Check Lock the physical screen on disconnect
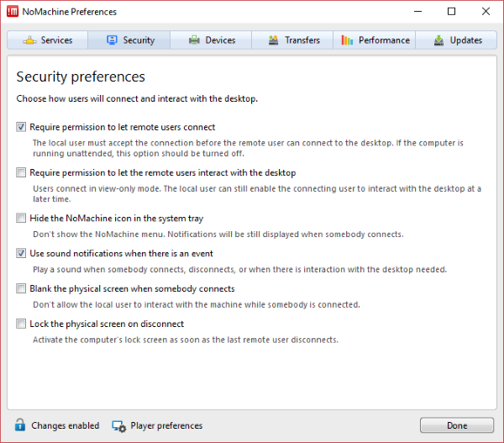The width and height of the screenshot is (504, 443). point(21,324)
